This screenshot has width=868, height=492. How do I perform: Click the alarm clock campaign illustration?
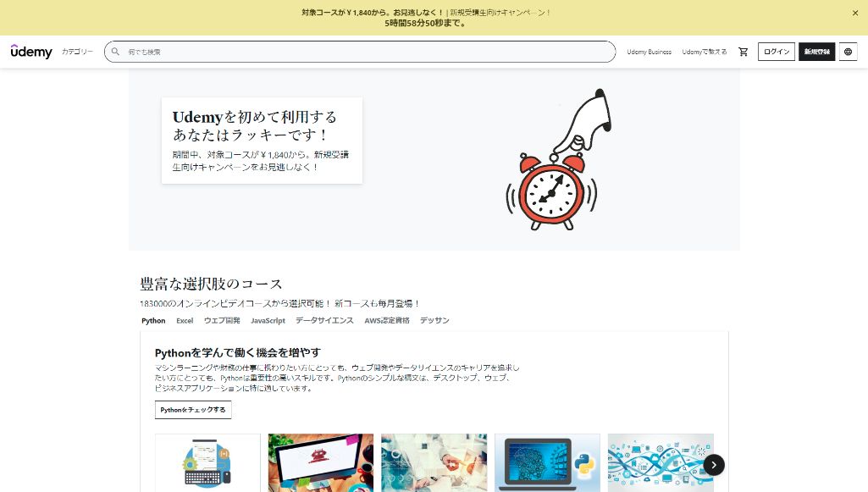[557, 159]
